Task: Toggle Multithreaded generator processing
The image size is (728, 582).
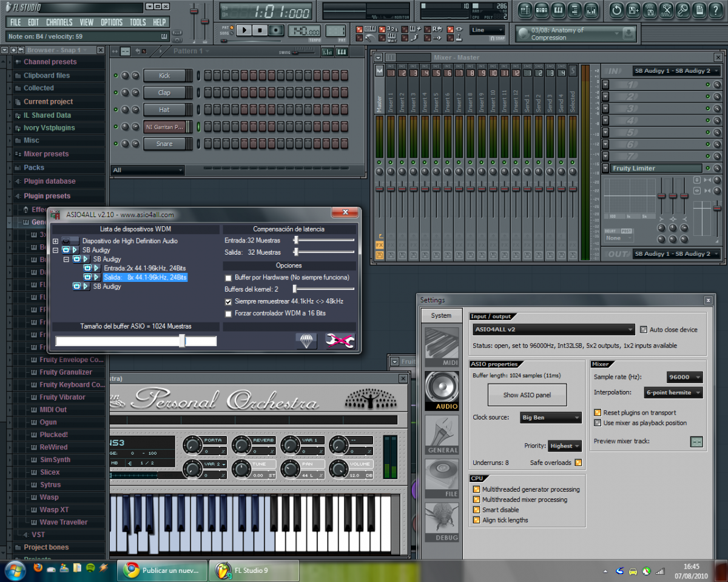Action: point(476,489)
